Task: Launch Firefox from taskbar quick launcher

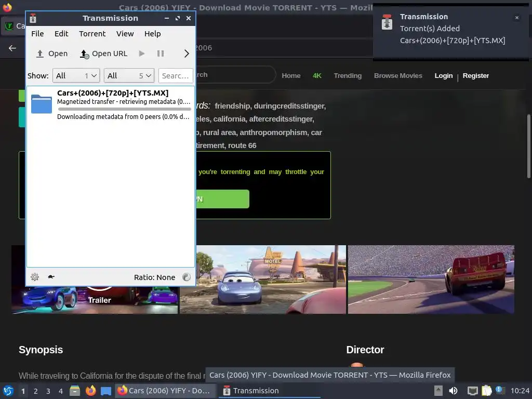Action: pos(90,391)
